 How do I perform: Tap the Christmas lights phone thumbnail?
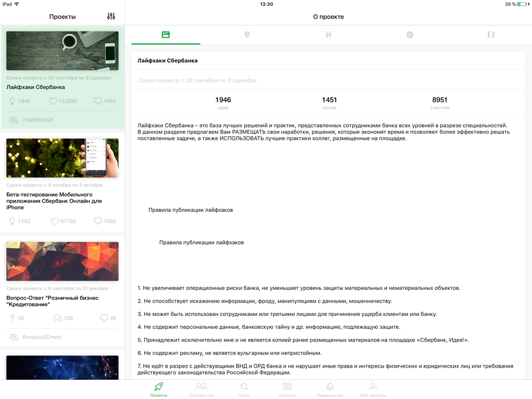click(62, 158)
